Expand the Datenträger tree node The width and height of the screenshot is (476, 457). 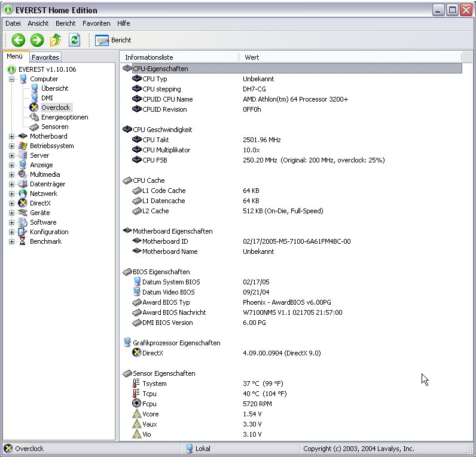pos(11,184)
